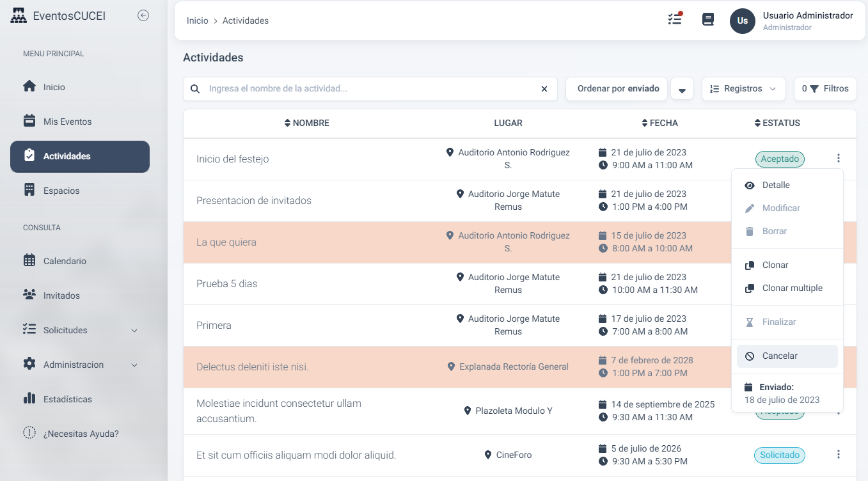The image size is (868, 481).
Task: Open the Filtros panel
Action: pos(825,88)
